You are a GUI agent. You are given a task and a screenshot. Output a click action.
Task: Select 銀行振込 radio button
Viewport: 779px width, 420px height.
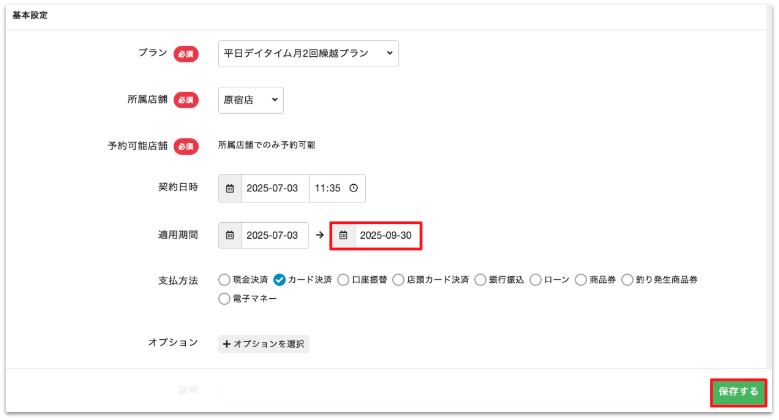click(x=481, y=280)
